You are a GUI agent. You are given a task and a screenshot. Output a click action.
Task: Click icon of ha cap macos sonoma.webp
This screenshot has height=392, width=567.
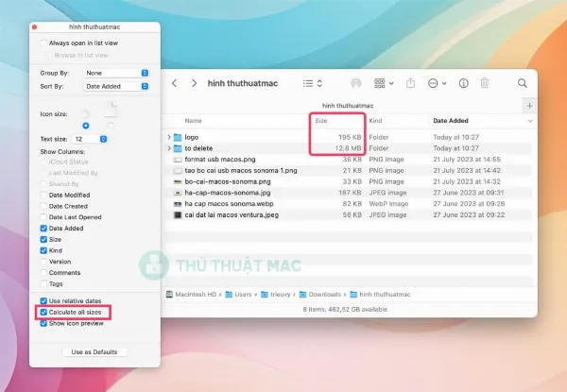pyautogui.click(x=178, y=204)
